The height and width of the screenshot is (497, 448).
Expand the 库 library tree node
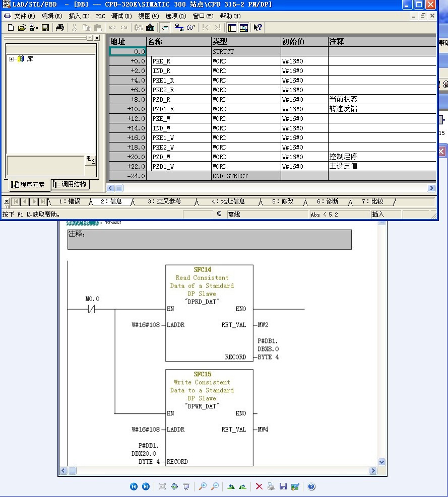12,59
